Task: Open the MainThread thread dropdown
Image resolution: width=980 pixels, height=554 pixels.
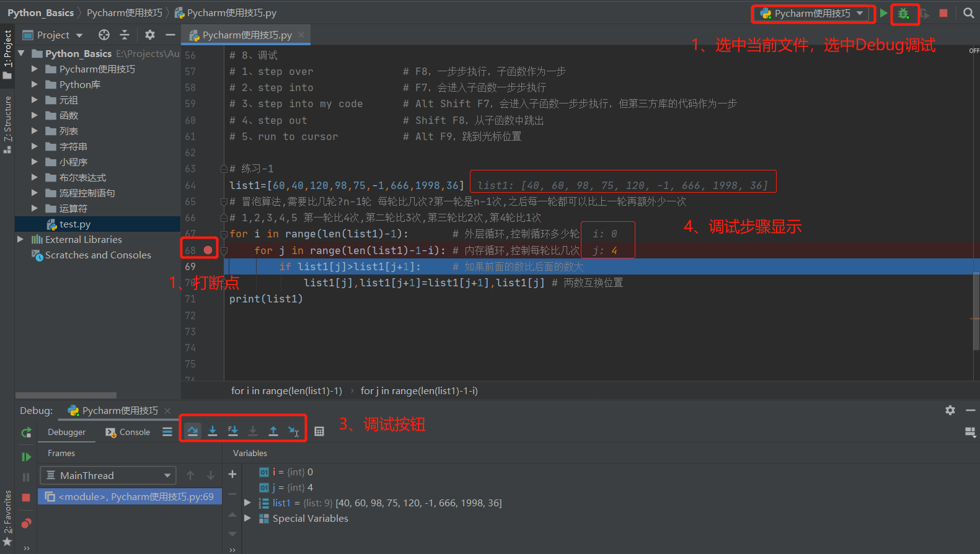Action: pos(108,475)
